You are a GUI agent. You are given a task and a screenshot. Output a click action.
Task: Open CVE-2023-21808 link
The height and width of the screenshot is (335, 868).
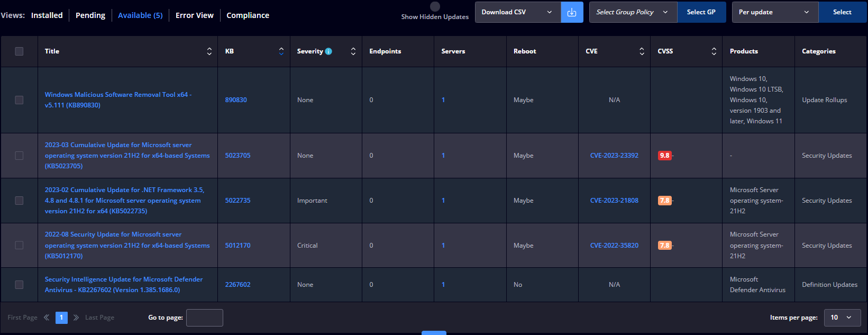pos(614,201)
